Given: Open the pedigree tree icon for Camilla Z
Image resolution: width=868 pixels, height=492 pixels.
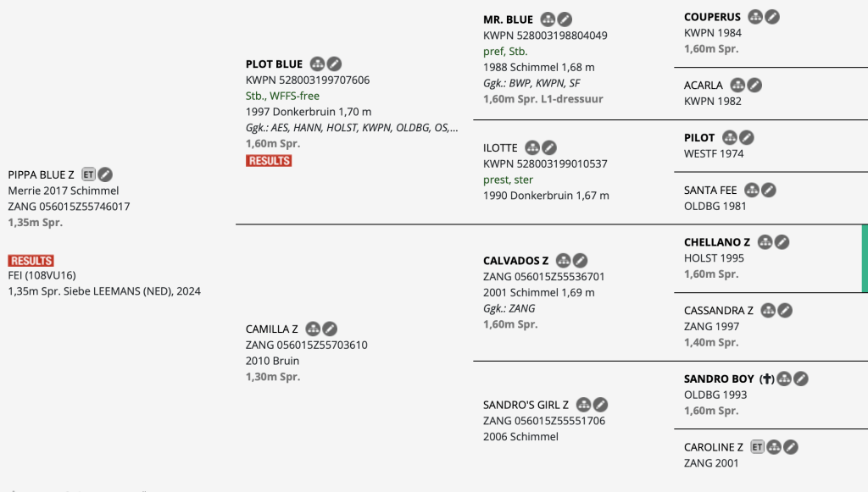Looking at the screenshot, I should (313, 329).
